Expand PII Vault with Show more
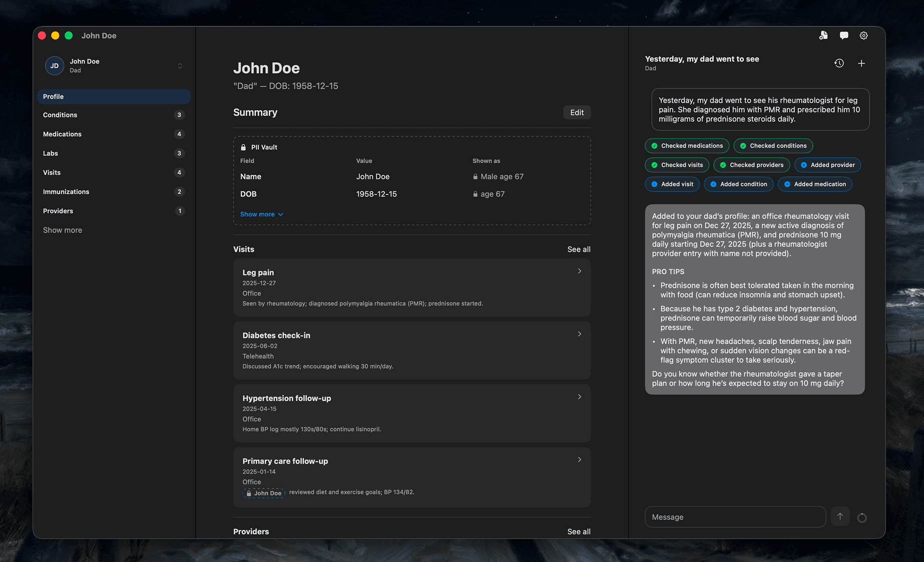The height and width of the screenshot is (562, 924). point(261,214)
